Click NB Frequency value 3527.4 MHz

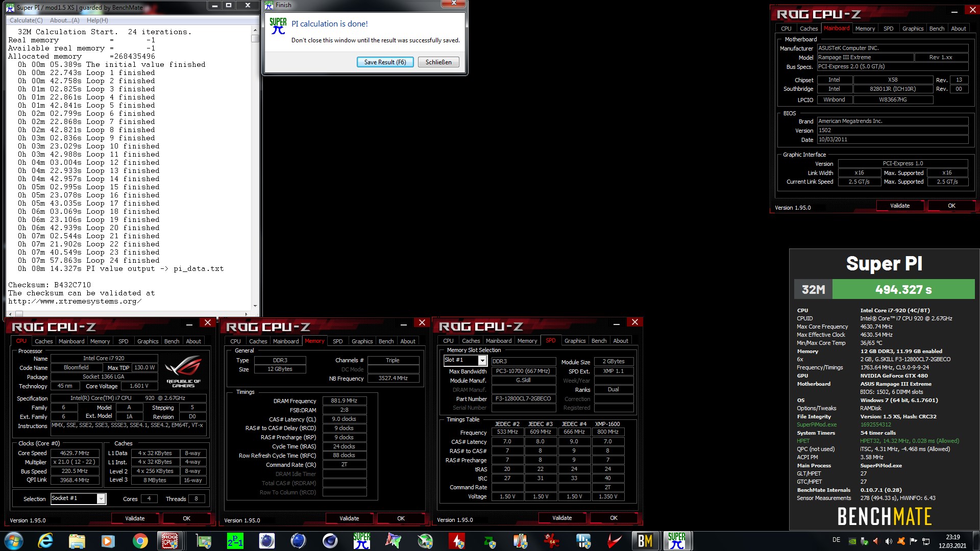pyautogui.click(x=393, y=378)
